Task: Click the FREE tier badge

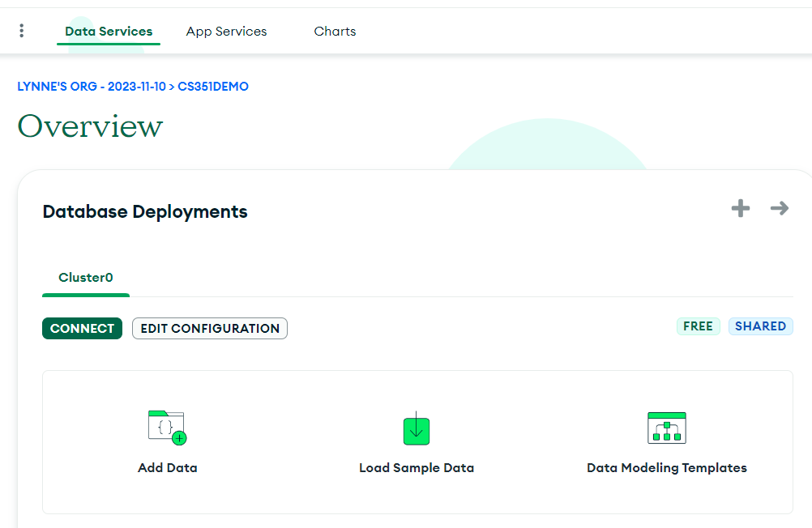Action: [x=698, y=326]
